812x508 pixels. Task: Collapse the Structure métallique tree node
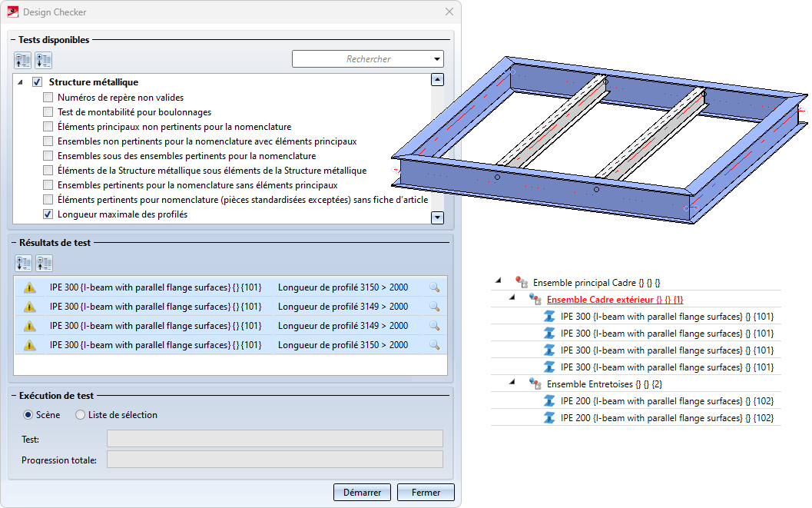pyautogui.click(x=20, y=81)
